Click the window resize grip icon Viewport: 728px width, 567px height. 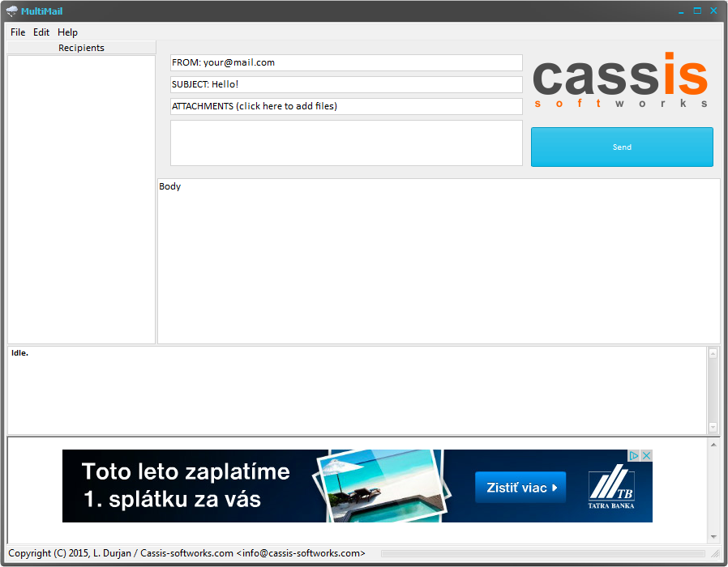(x=715, y=553)
